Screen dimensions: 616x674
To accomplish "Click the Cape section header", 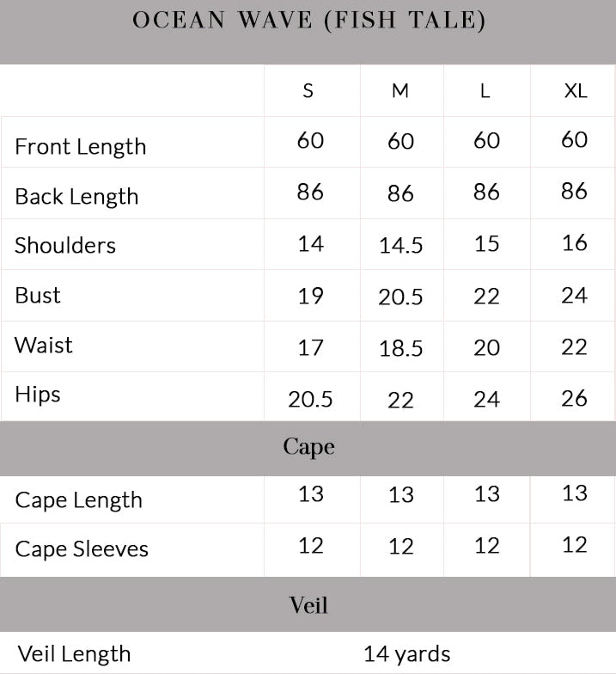I will click(308, 447).
